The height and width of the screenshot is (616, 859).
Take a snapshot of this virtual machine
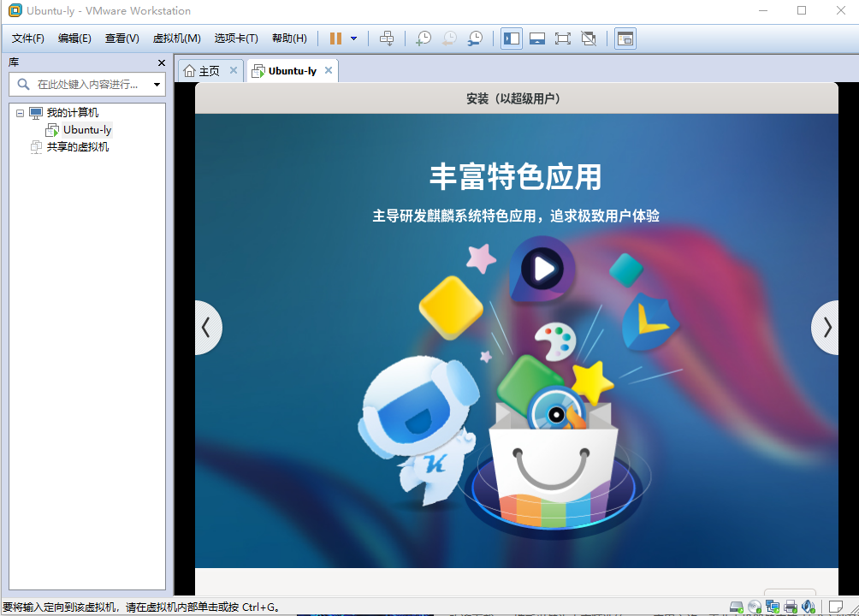pos(424,38)
